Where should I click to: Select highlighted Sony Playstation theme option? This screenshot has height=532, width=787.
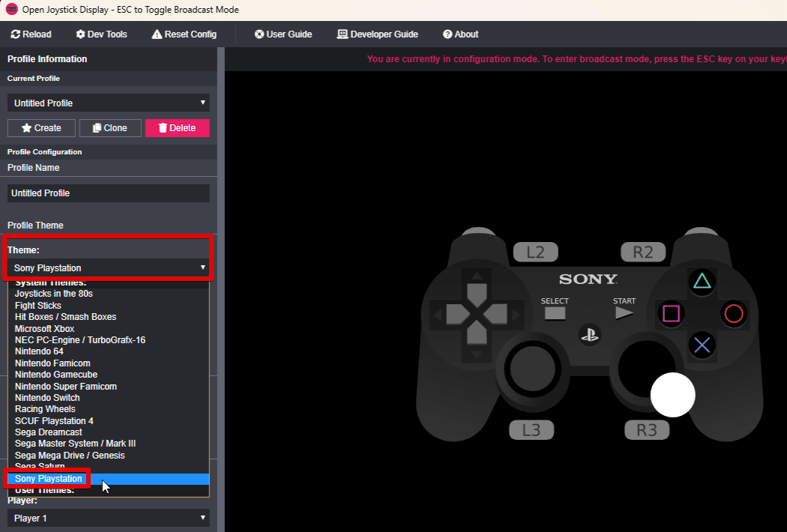click(x=109, y=479)
